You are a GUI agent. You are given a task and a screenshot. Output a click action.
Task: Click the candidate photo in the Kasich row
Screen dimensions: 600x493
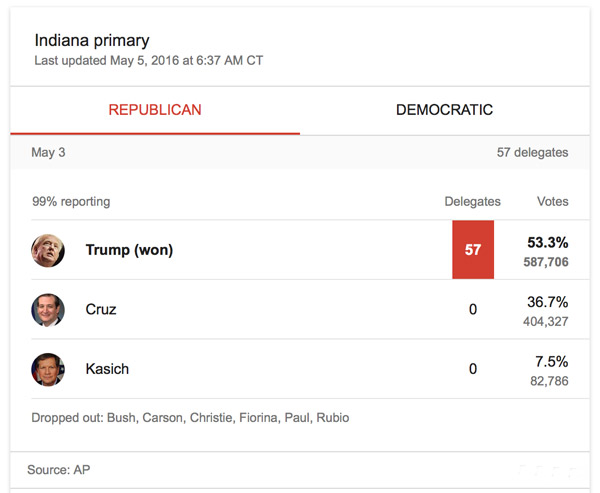click(48, 369)
